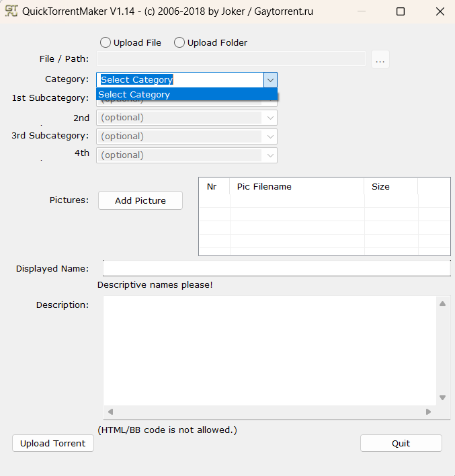
Task: Click the QuickTorrentMaker app icon in title bar
Action: click(x=11, y=11)
